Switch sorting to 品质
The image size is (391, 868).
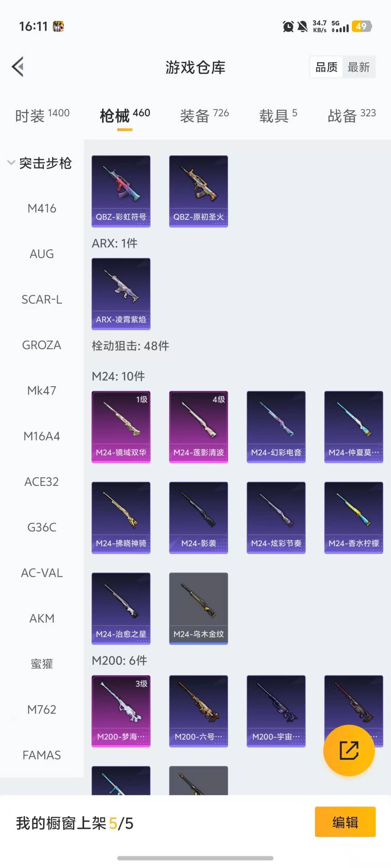[327, 67]
